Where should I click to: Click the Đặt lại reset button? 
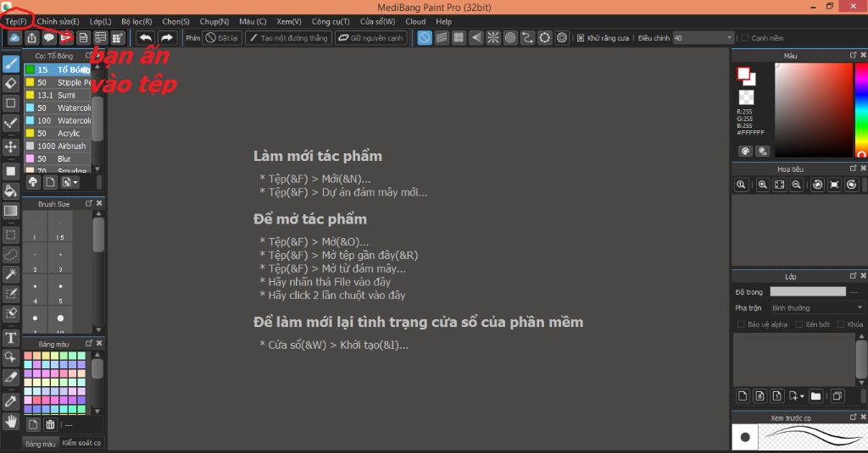[222, 37]
